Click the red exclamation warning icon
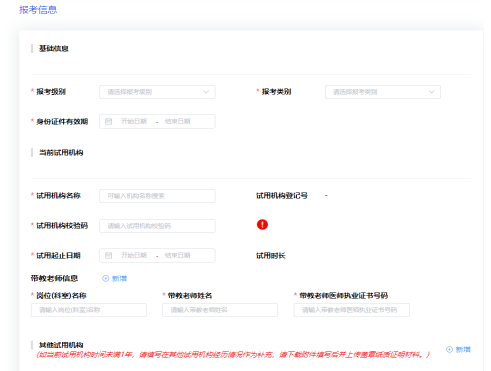Image resolution: width=491 pixels, height=371 pixels. coord(262,224)
